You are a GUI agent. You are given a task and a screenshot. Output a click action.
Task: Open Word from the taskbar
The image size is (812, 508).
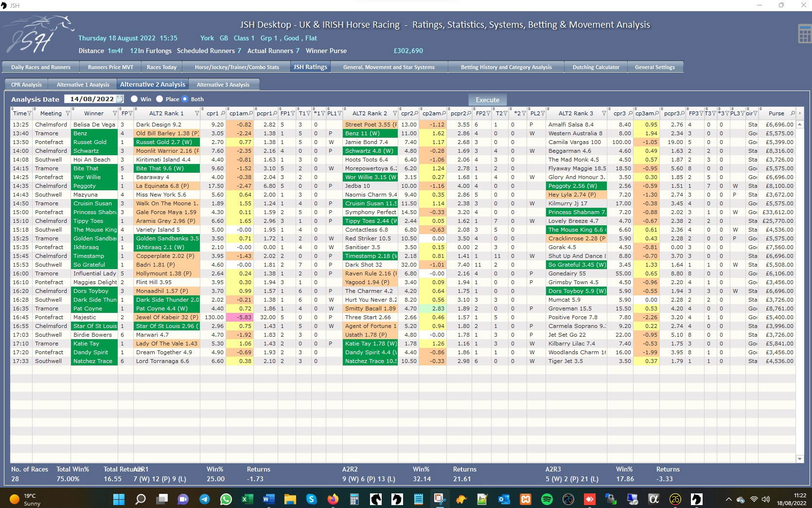coord(268,499)
